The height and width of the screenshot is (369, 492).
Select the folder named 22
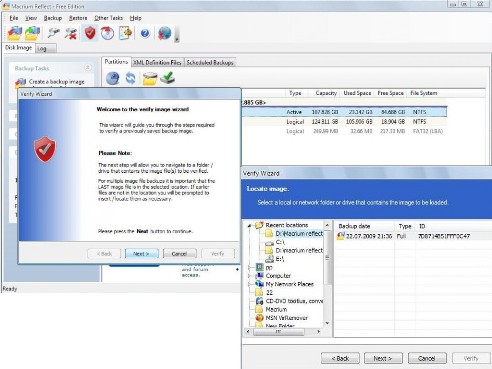pyautogui.click(x=269, y=293)
